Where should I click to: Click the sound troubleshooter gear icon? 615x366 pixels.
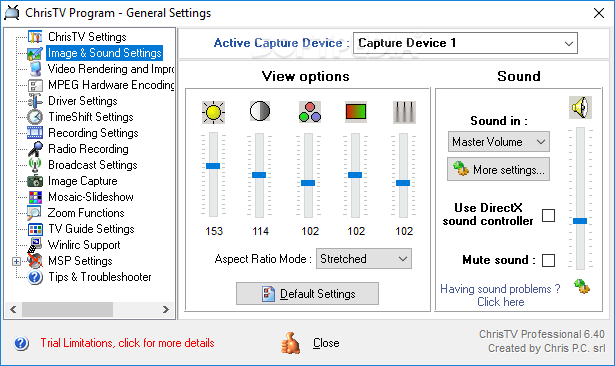pyautogui.click(x=582, y=286)
